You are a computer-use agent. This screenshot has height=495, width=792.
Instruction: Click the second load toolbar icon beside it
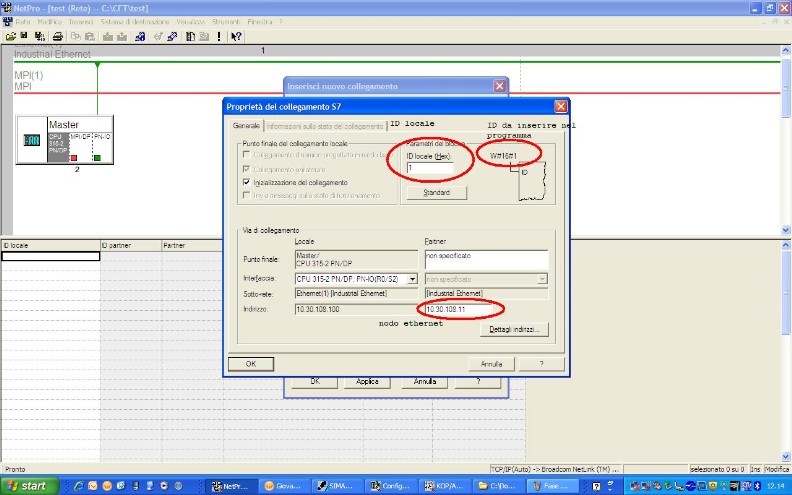(x=122, y=36)
